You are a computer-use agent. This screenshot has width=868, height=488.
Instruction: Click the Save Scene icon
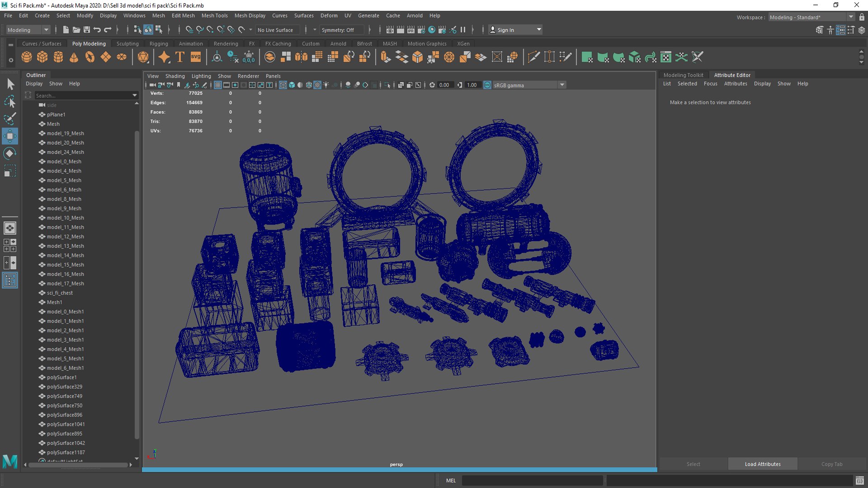click(x=87, y=30)
